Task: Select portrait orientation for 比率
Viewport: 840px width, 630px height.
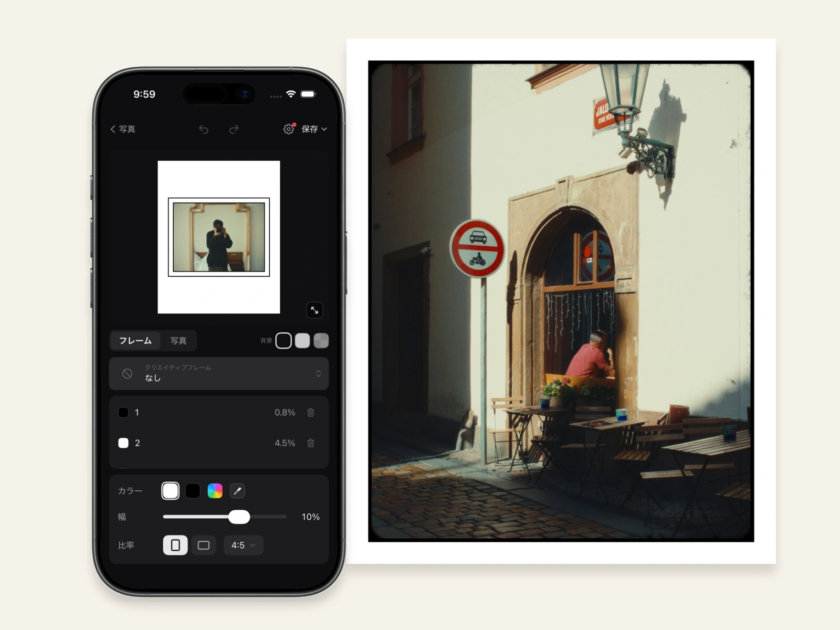Action: [x=175, y=545]
